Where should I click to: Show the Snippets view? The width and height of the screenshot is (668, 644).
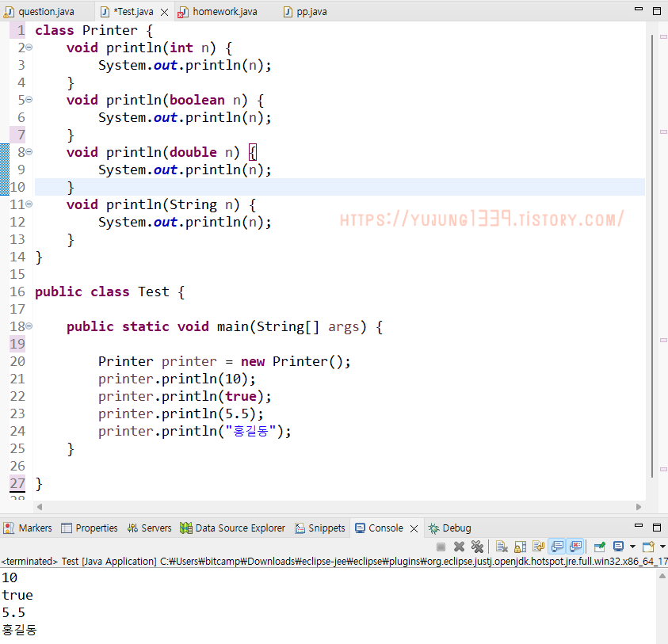[x=320, y=528]
